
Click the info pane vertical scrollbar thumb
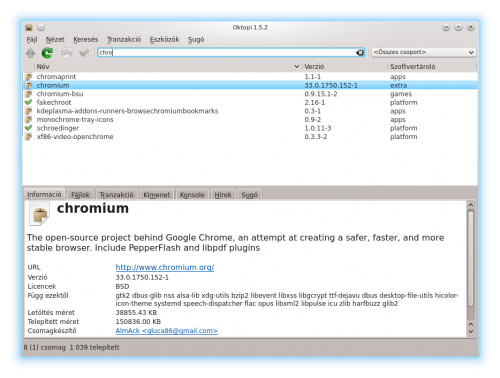[x=470, y=259]
